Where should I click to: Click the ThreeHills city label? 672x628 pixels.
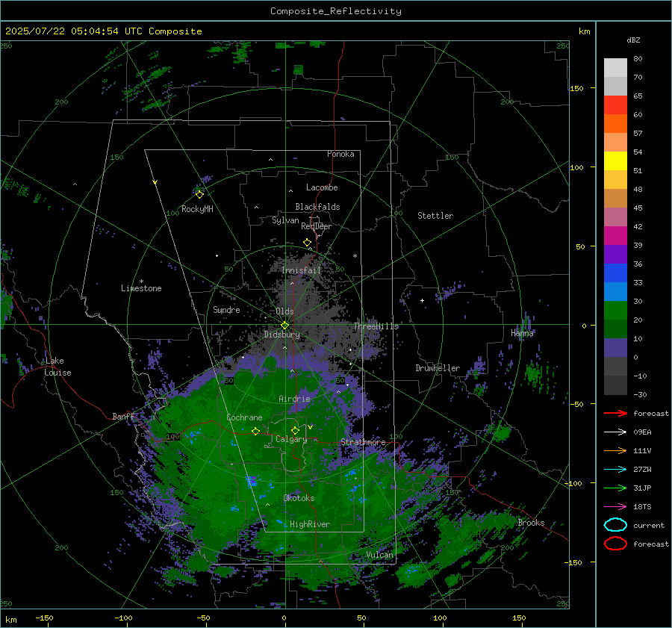(x=376, y=326)
